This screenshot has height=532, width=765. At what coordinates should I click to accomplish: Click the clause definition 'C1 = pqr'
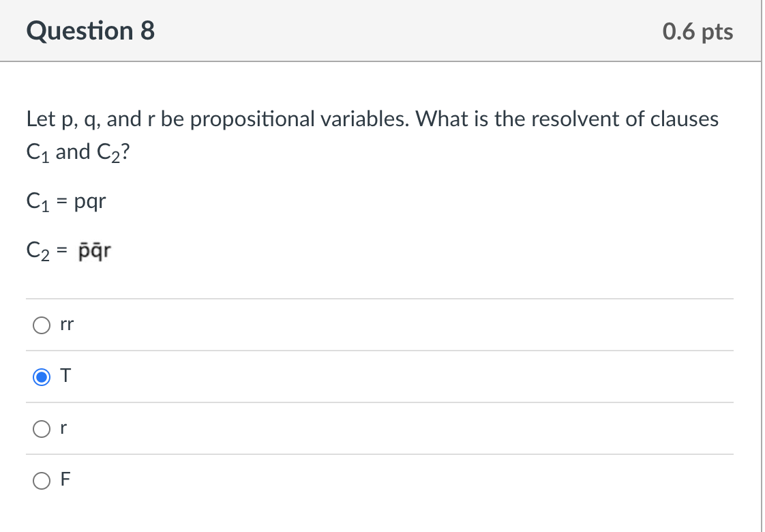click(x=65, y=202)
